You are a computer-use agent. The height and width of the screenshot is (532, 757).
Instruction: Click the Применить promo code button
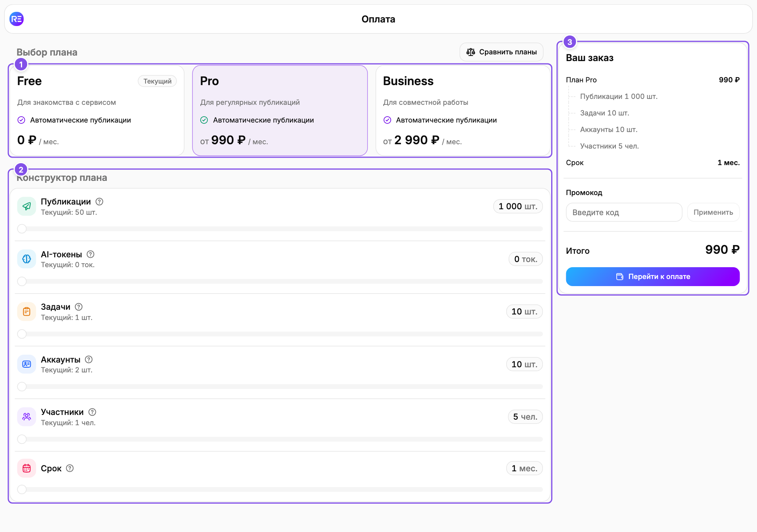tap(713, 212)
